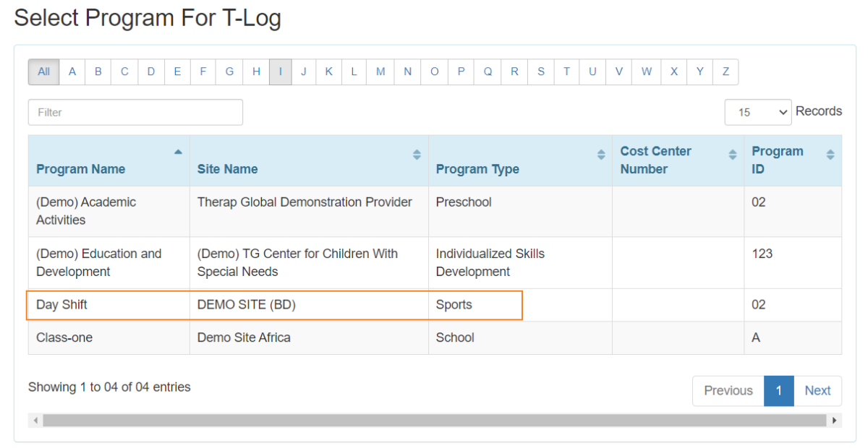Select the letter Z filter tab

tap(726, 72)
